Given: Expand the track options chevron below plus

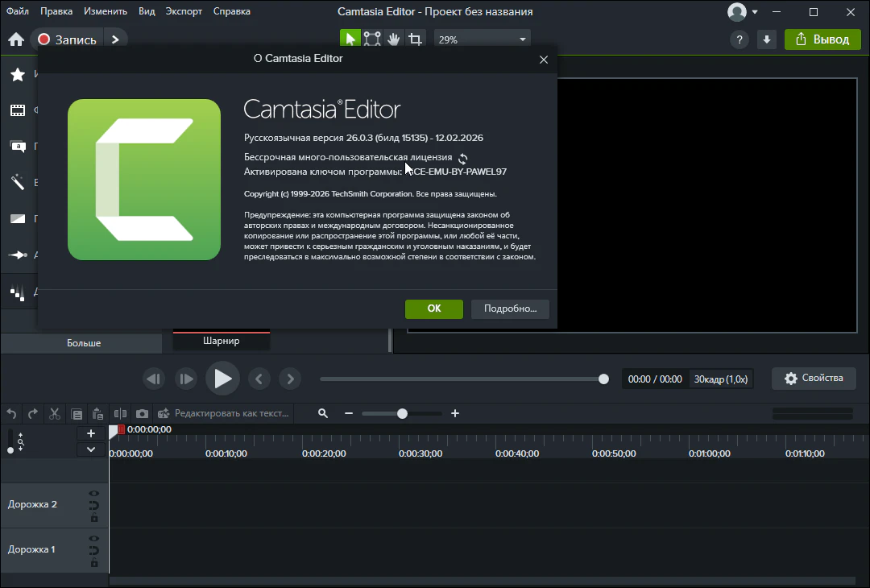Looking at the screenshot, I should [x=91, y=449].
